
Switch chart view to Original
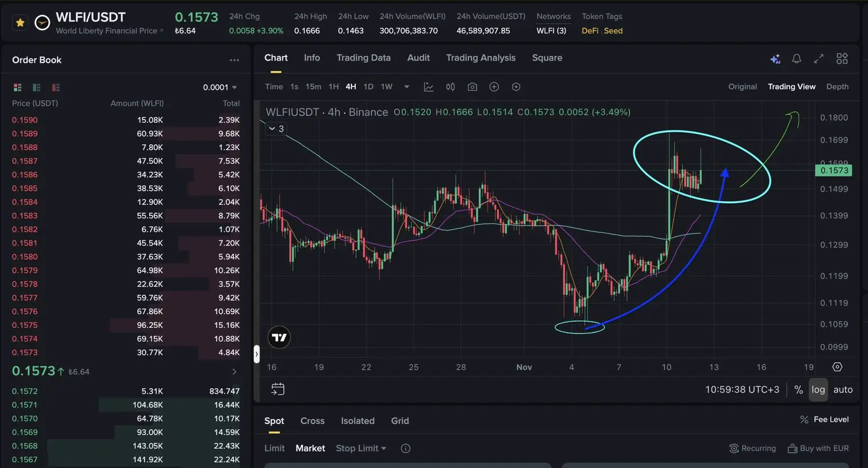coord(743,86)
